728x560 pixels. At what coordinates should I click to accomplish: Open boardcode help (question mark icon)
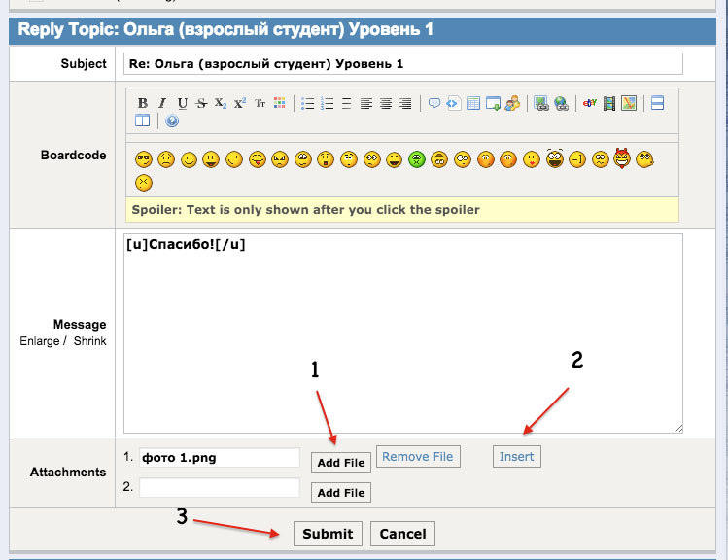172,122
